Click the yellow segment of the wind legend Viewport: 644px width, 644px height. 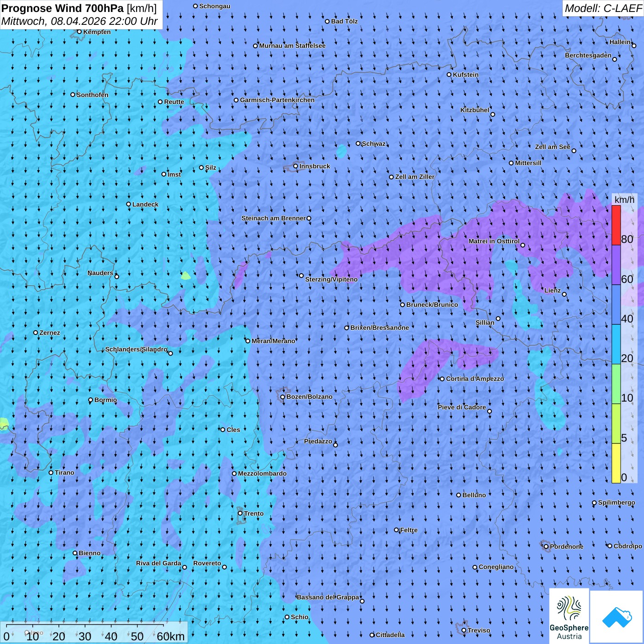pyautogui.click(x=616, y=463)
